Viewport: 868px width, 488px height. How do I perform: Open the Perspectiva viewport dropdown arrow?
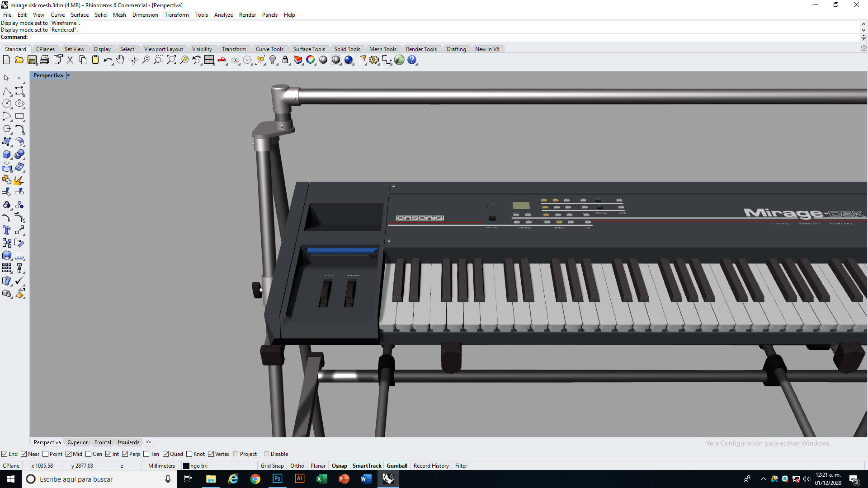tap(68, 75)
